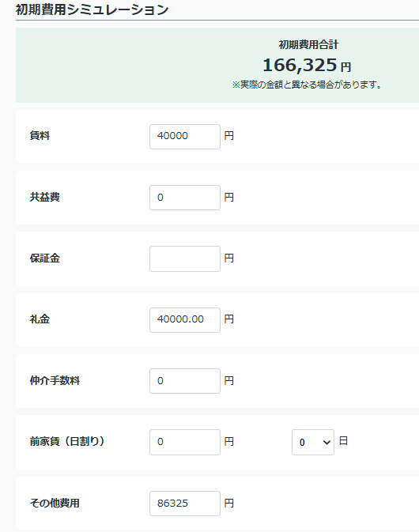
Task: Click the 礼金 field showing 40000.00
Action: (185, 320)
